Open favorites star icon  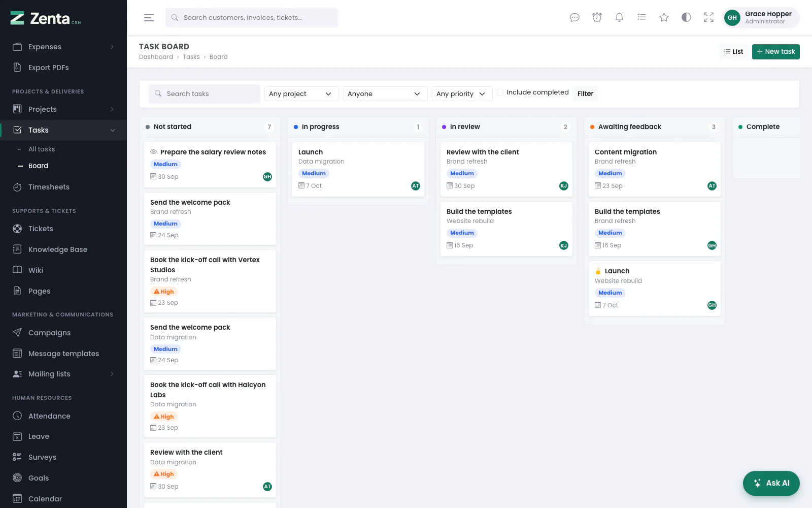(664, 18)
